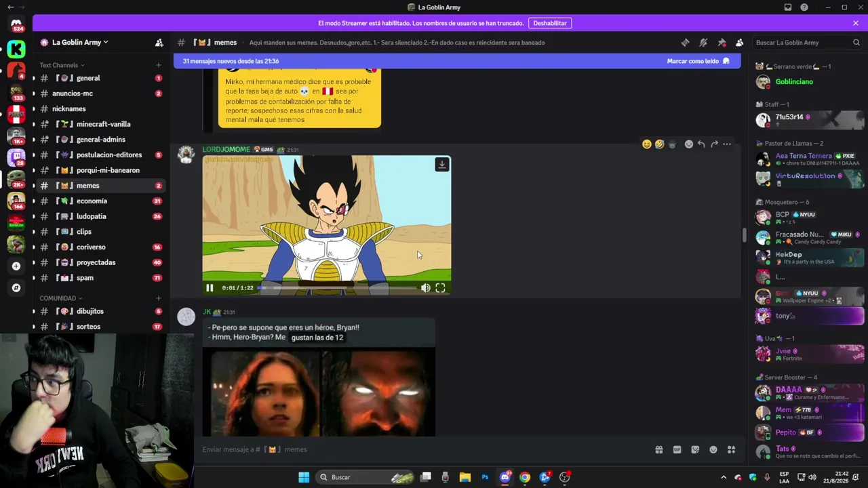Screen dimensions: 868x488
Task: Open the add reaction smiley icon
Action: coord(689,144)
